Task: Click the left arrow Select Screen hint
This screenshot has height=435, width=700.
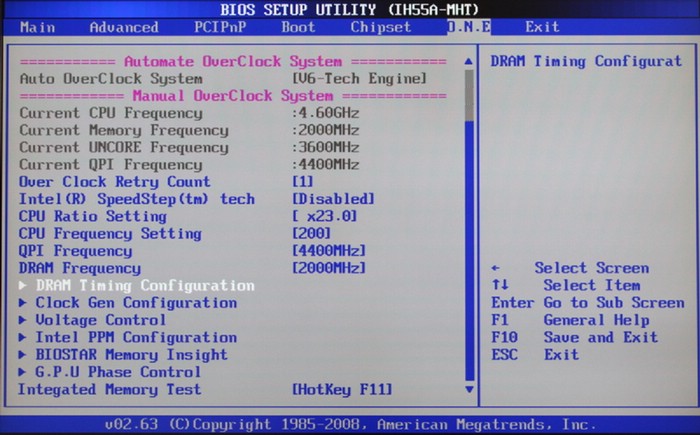Action: [x=570, y=268]
